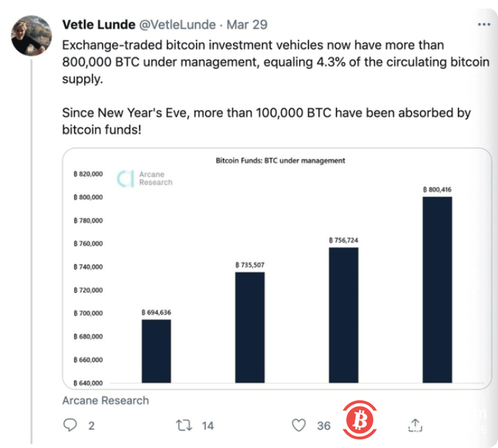Image resolution: width=498 pixels, height=448 pixels.
Task: Click the bar labeled 694,636
Action: tap(155, 350)
